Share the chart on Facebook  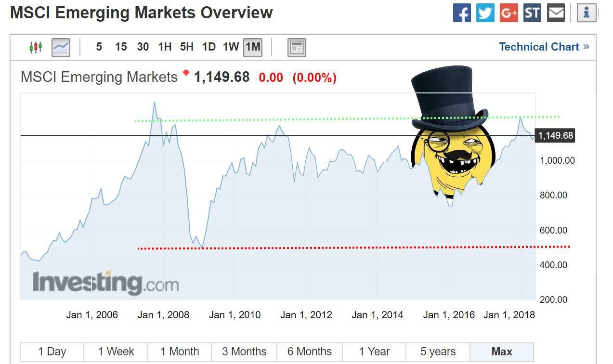462,13
